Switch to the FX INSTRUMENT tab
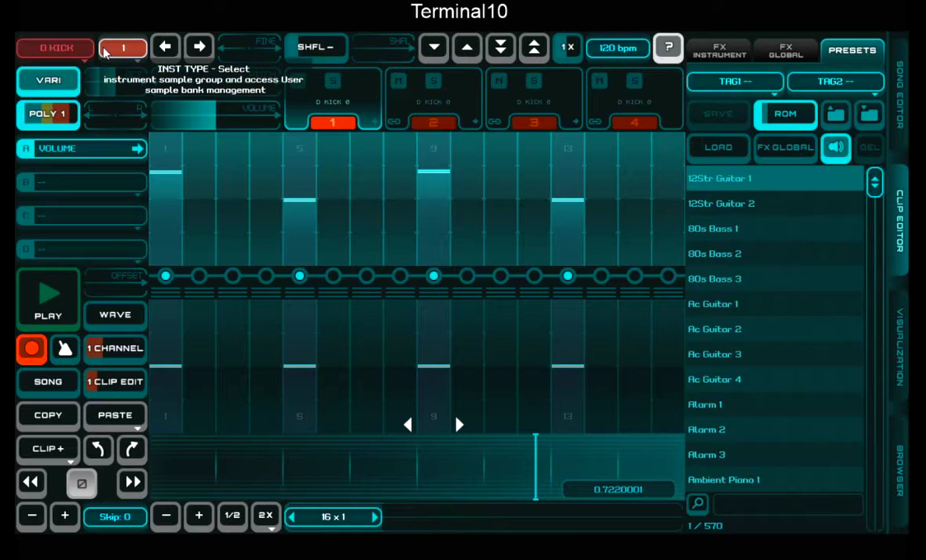The width and height of the screenshot is (926, 560). pos(719,51)
